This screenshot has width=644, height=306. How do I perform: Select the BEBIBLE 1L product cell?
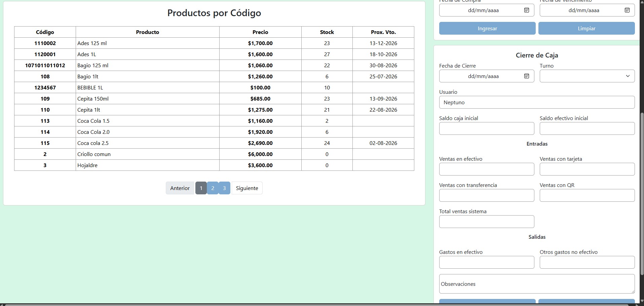point(148,87)
